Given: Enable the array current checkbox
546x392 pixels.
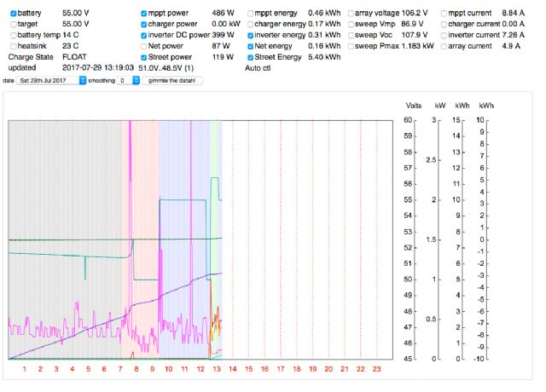Looking at the screenshot, I should [443, 46].
